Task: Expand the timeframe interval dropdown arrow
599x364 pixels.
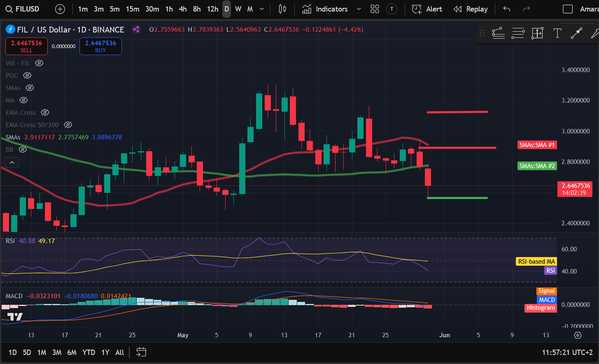Action: tap(262, 9)
